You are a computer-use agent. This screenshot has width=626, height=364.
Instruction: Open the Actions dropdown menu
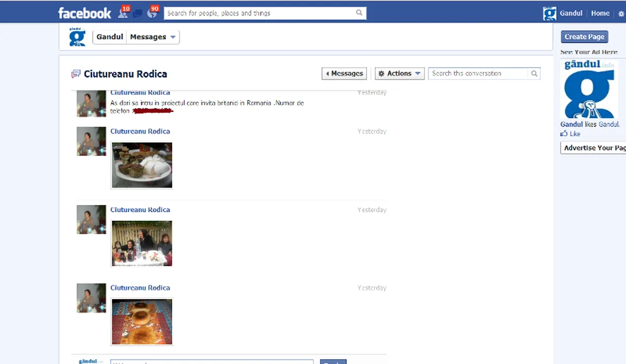pyautogui.click(x=399, y=74)
